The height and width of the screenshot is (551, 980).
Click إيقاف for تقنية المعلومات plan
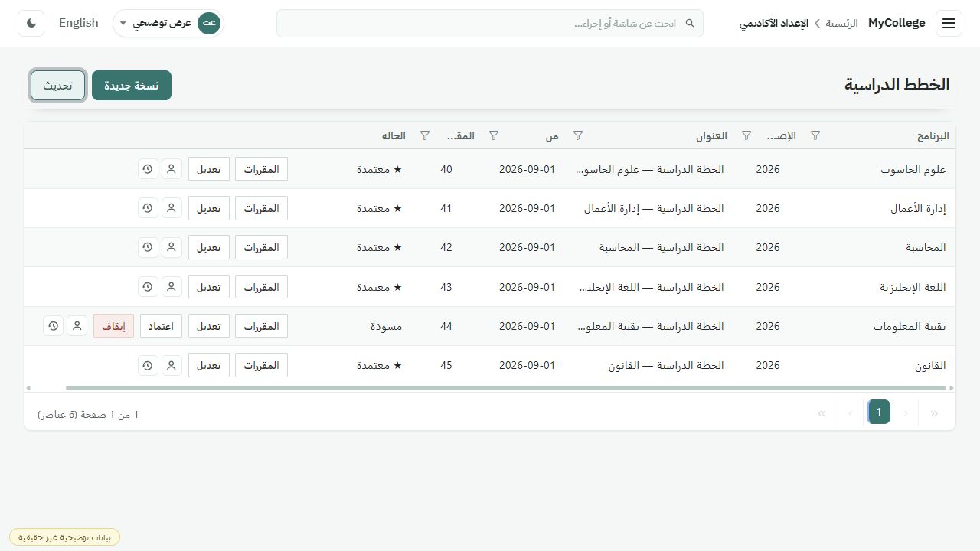pos(113,326)
